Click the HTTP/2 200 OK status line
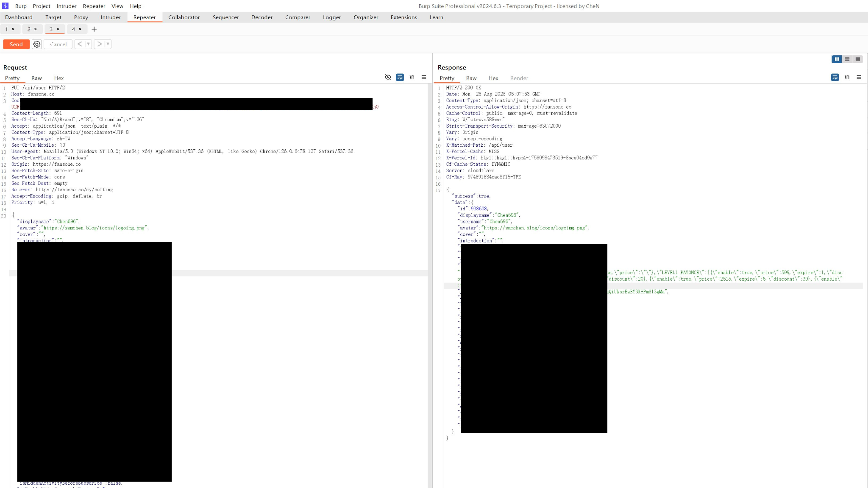 pos(463,88)
